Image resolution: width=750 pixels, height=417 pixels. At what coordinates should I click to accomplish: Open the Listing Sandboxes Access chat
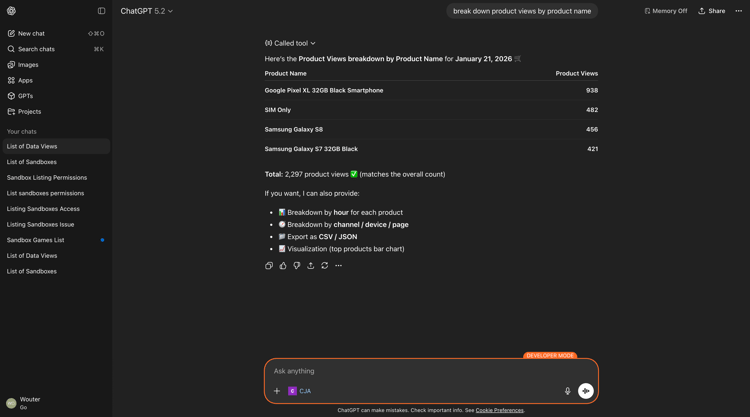tap(56, 209)
